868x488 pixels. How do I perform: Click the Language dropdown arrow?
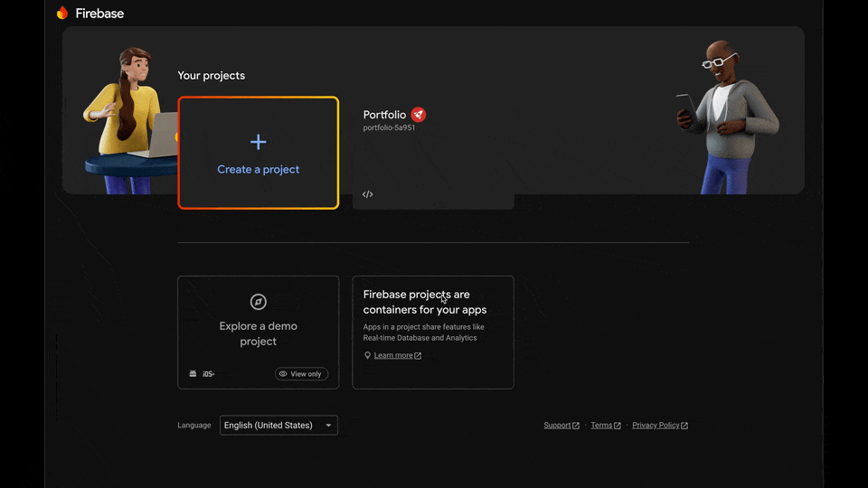(x=328, y=426)
